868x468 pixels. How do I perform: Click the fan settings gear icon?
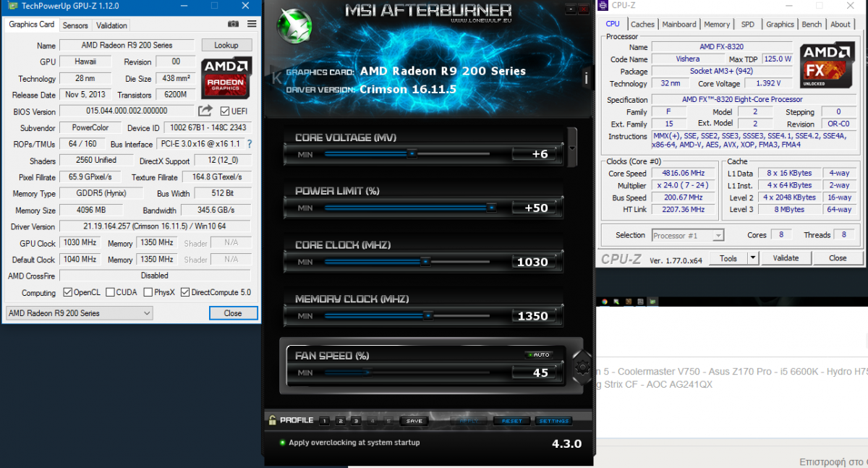click(582, 367)
